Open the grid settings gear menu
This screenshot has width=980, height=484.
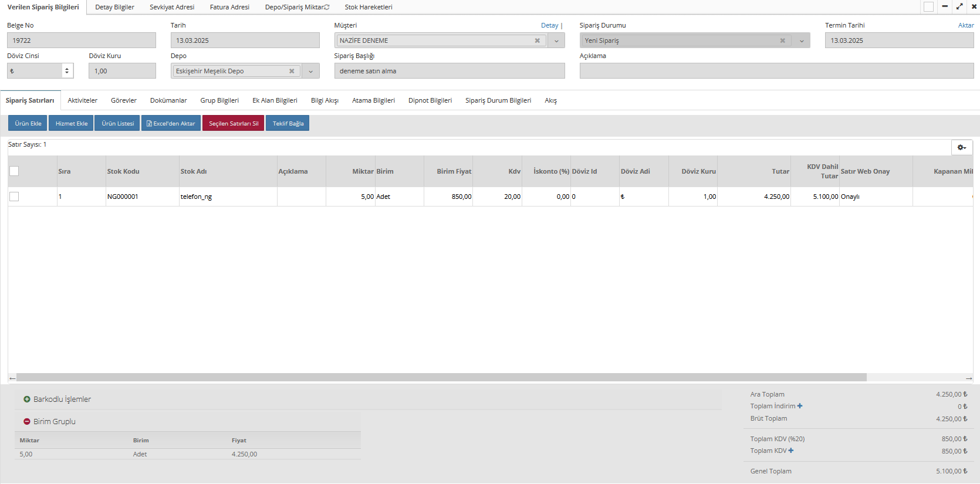point(961,147)
